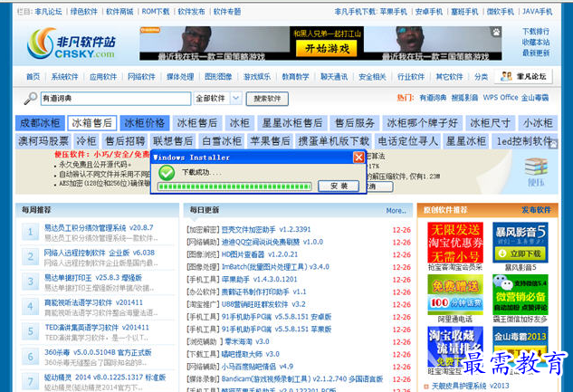This screenshot has width=573, height=392.
Task: Open the 全部软件 category dropdown
Action: click(217, 99)
